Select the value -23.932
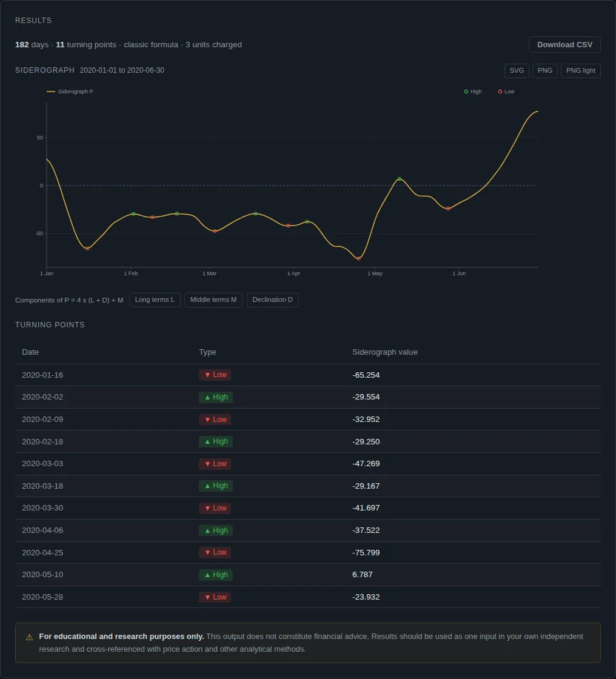Viewport: 616px width, 679px height. [366, 597]
